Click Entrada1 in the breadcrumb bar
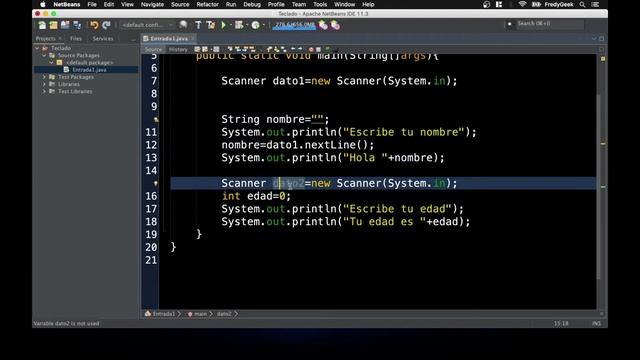The image size is (640, 360). click(164, 314)
